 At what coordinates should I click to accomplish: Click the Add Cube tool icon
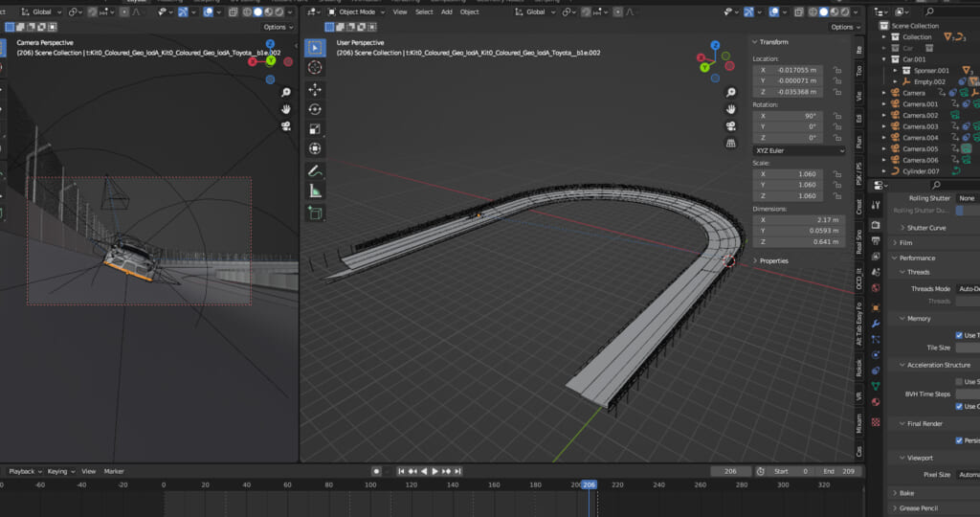coord(315,213)
